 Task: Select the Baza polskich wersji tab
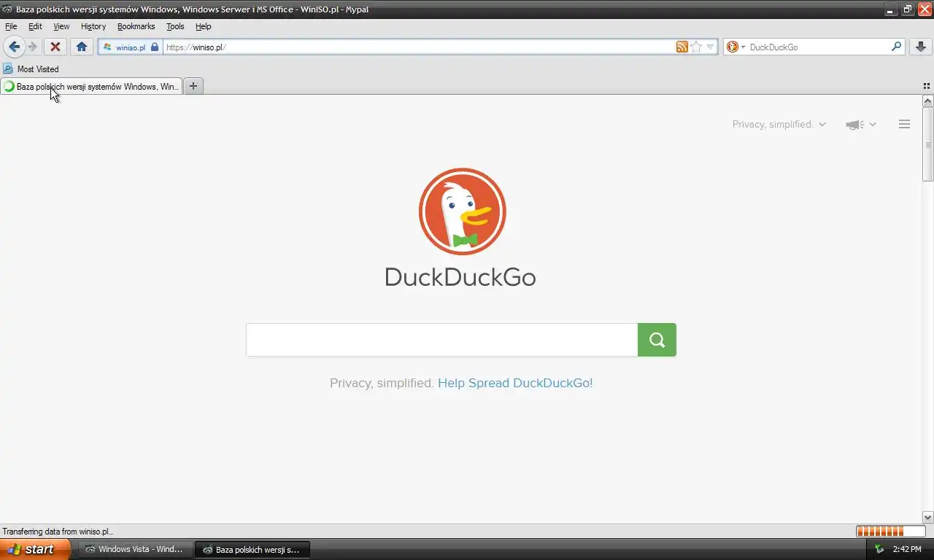pos(91,86)
